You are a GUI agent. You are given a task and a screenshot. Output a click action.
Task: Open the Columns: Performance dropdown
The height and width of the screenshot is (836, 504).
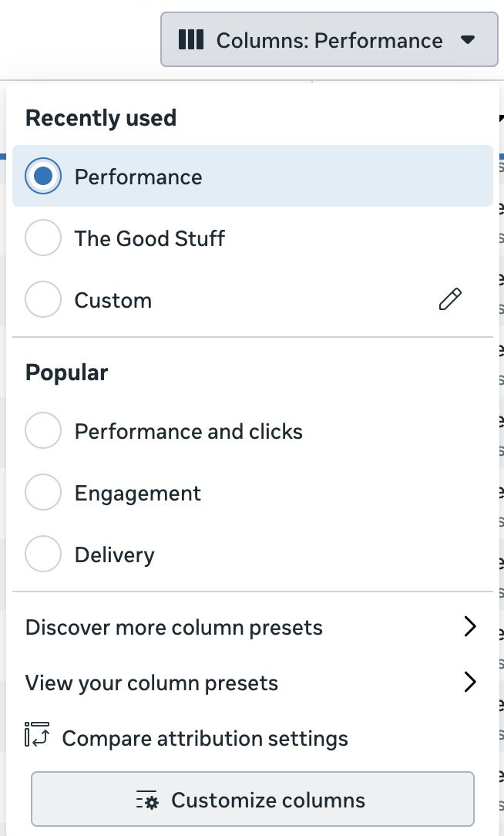click(x=329, y=40)
